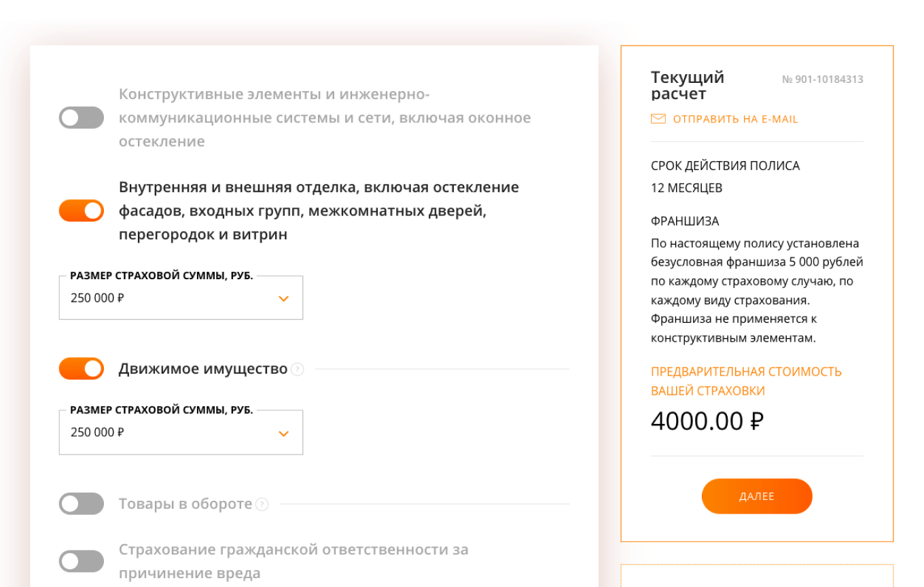Screen dimensions: 924x587
Task: Select the policy number № 901-10184313
Action: (x=823, y=79)
